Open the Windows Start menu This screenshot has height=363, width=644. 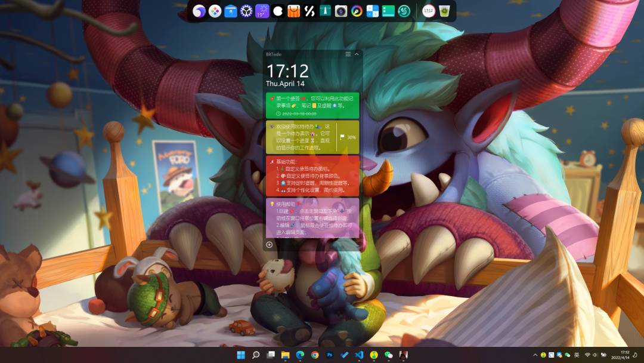(x=241, y=355)
